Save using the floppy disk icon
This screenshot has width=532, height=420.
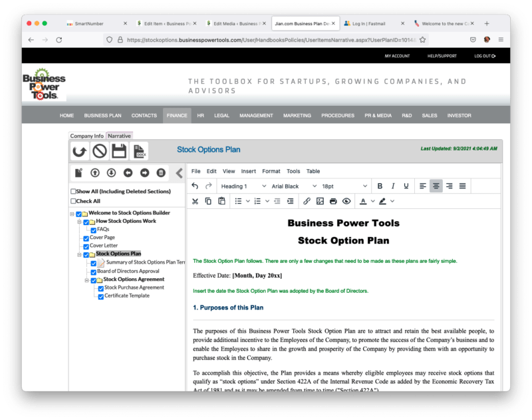coord(119,151)
